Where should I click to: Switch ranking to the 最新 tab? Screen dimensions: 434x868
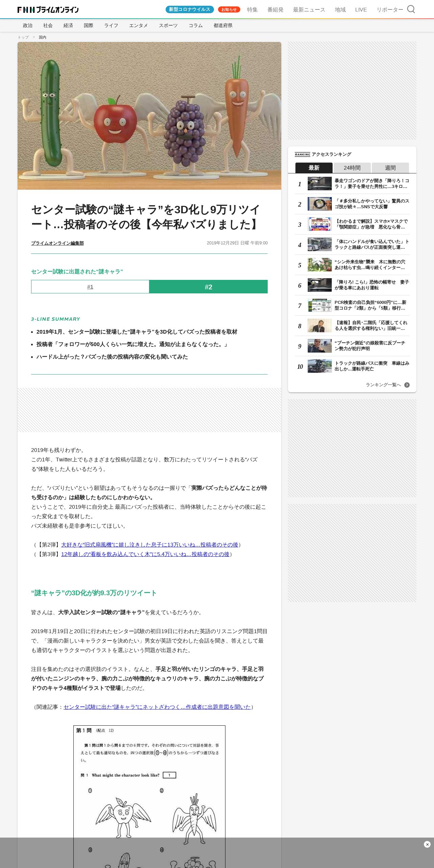(x=314, y=168)
